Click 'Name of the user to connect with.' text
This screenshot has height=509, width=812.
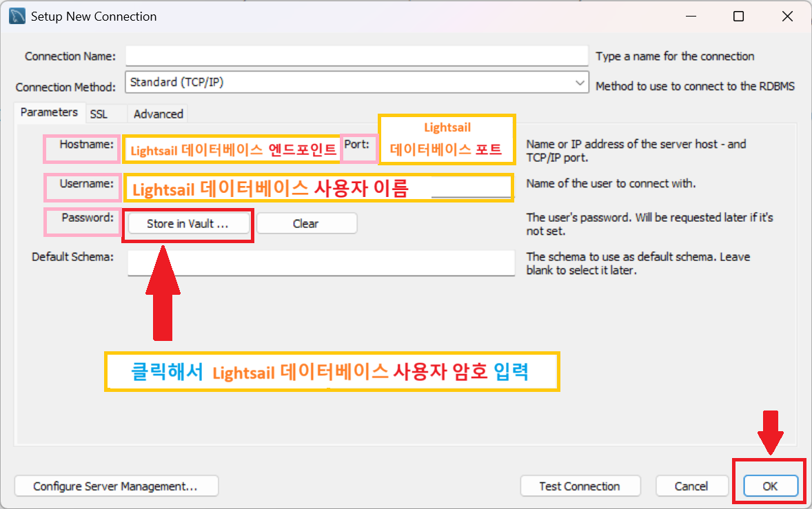tap(611, 184)
